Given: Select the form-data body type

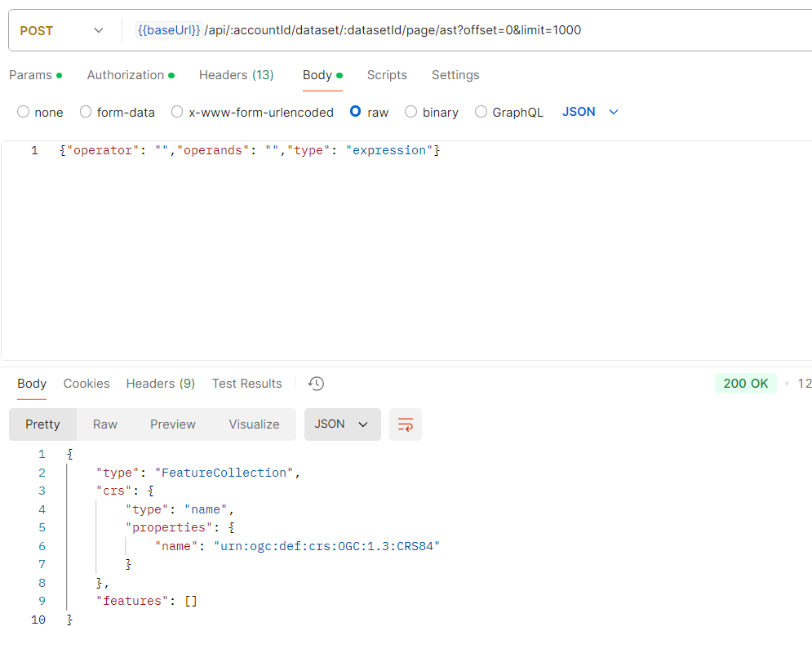Looking at the screenshot, I should pos(86,112).
